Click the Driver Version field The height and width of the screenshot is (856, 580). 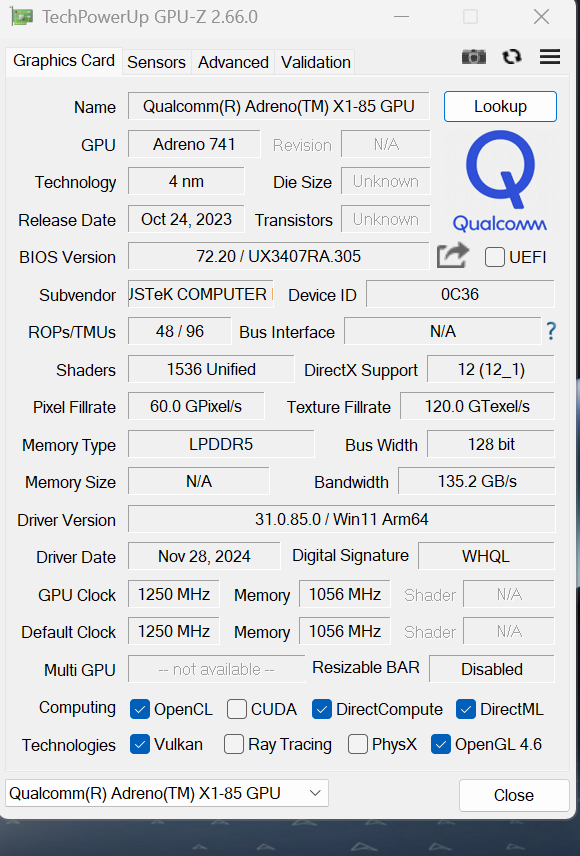[x=341, y=519]
